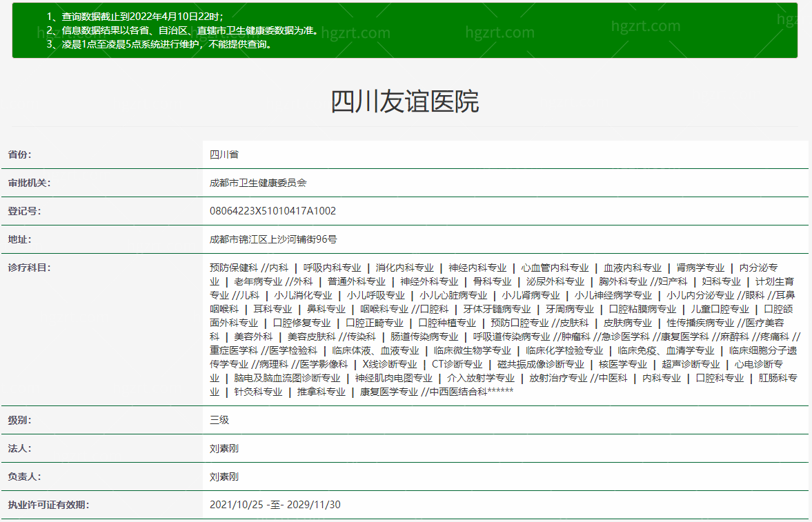The image size is (812, 522).
Task: Click the 审批机关 label
Action: click(29, 183)
